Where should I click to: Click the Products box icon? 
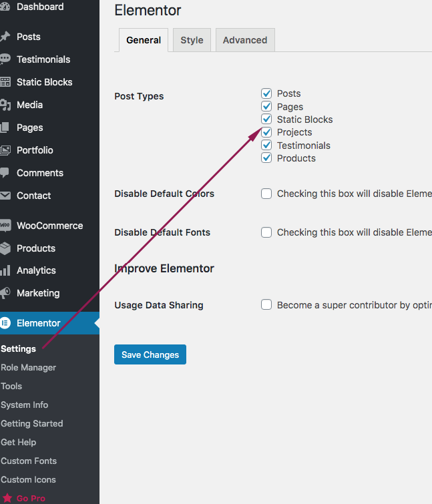click(x=5, y=248)
